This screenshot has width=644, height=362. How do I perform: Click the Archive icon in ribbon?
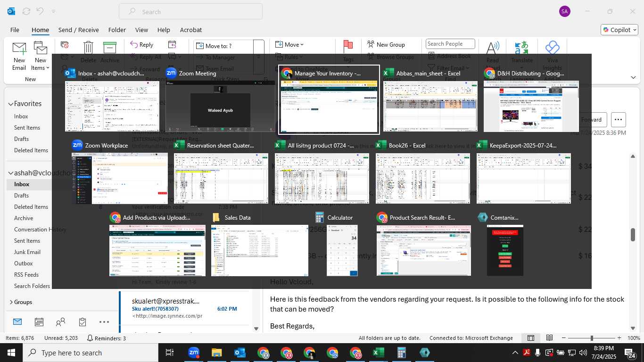coord(109,48)
